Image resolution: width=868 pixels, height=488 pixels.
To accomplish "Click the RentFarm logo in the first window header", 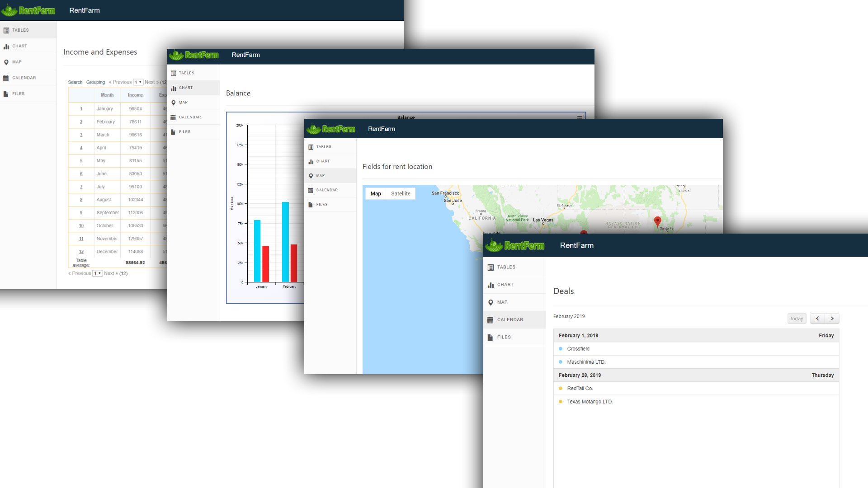I will [x=28, y=10].
